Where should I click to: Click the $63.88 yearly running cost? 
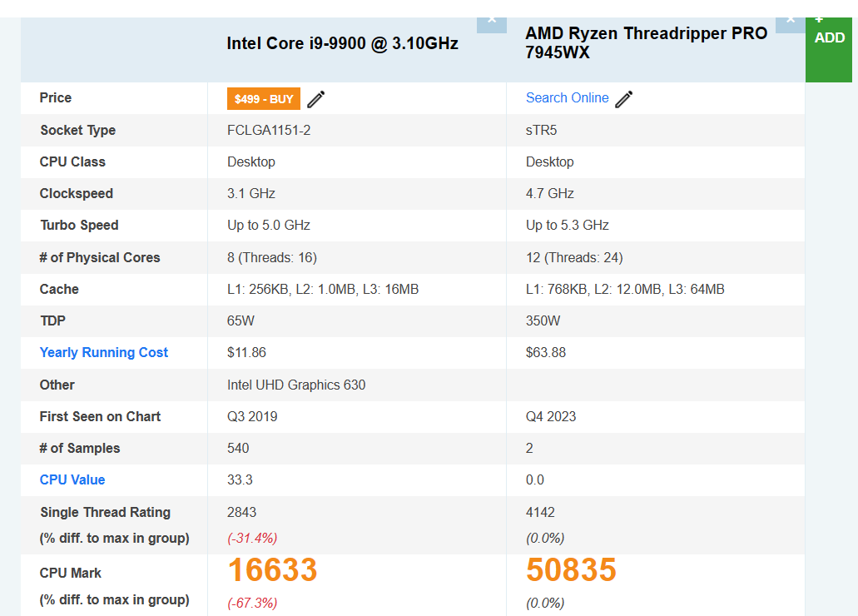(546, 353)
